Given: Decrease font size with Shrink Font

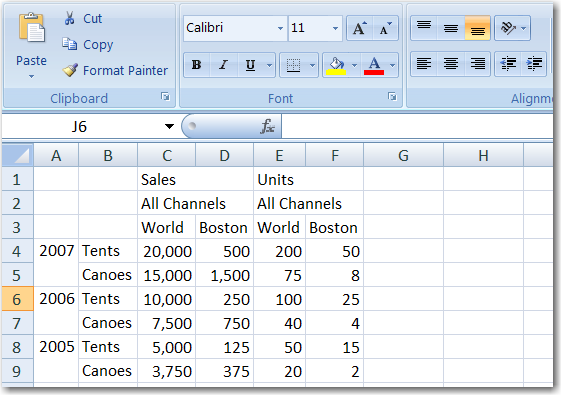Looking at the screenshot, I should (385, 28).
